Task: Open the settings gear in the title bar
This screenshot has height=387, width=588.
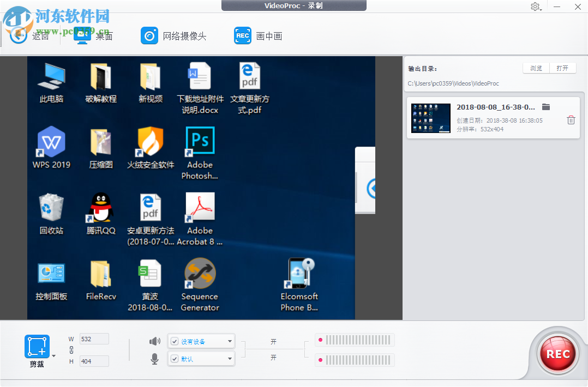Action: coord(535,7)
